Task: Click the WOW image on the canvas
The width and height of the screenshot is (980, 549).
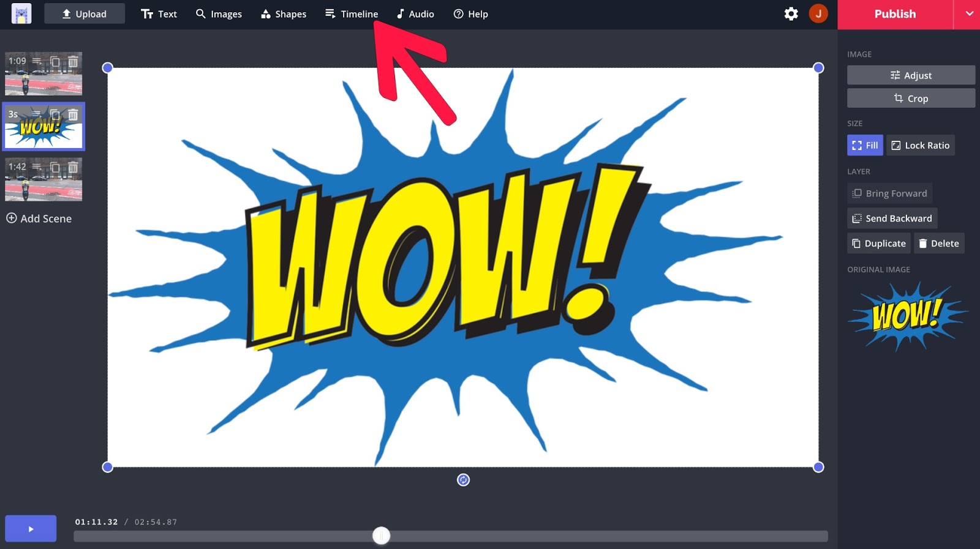Action: pyautogui.click(x=463, y=267)
